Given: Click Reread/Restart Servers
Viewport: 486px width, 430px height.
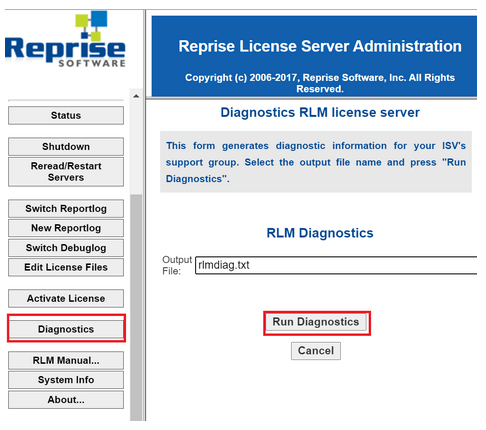Looking at the screenshot, I should click(x=66, y=172).
